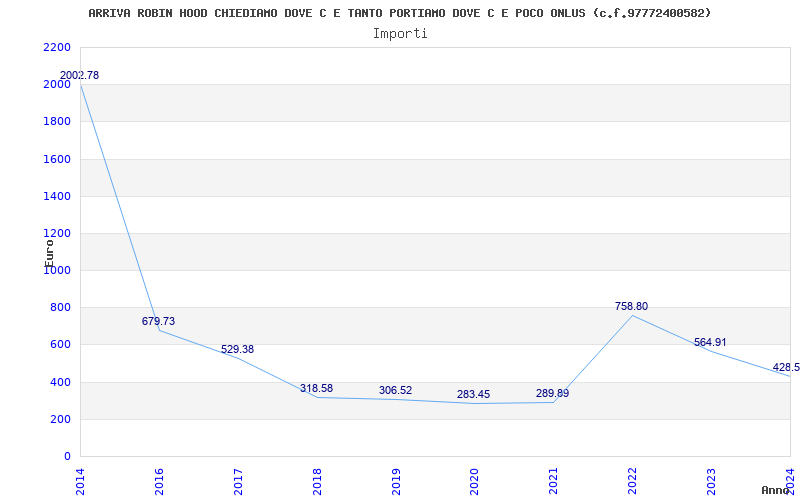
Task: Click the 200 y-axis tick label
Action: pos(60,419)
